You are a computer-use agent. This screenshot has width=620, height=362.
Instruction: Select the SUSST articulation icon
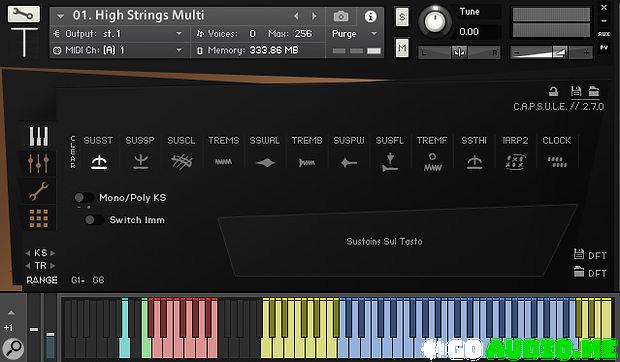tap(99, 162)
